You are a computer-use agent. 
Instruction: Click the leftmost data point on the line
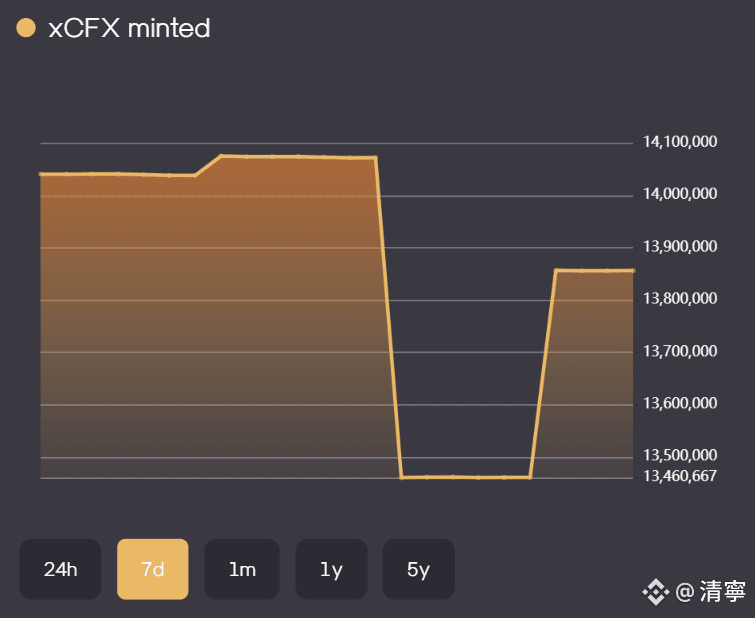pos(41,174)
